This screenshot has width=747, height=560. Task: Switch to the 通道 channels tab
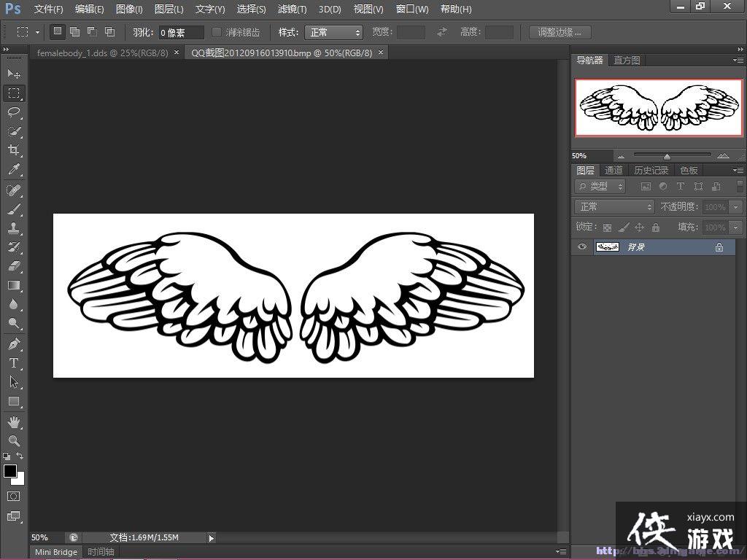(x=614, y=170)
